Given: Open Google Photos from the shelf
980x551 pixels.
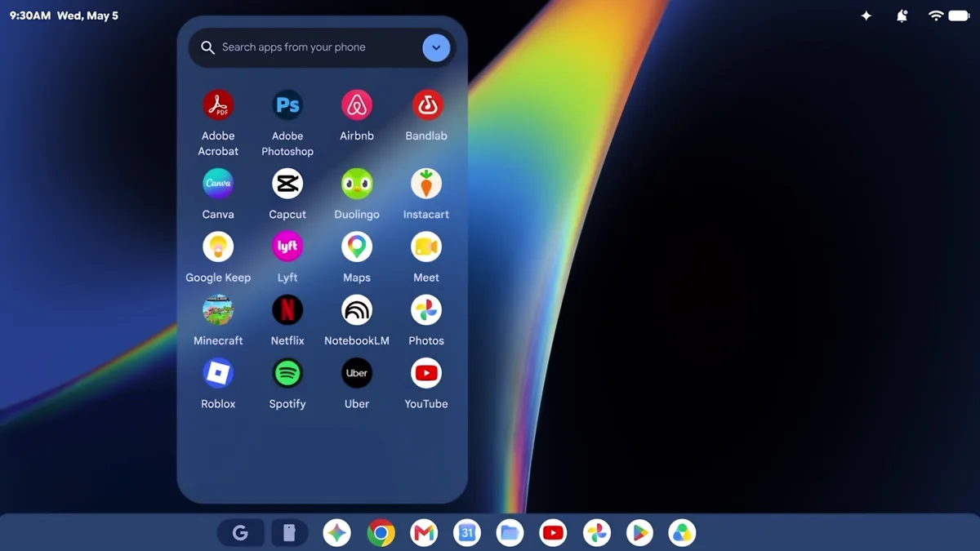Looking at the screenshot, I should point(597,533).
